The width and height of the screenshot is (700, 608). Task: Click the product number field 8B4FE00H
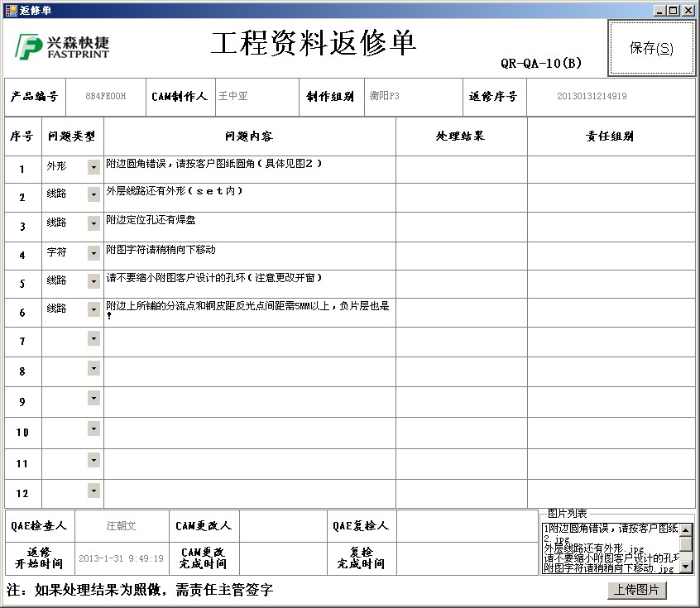[106, 97]
